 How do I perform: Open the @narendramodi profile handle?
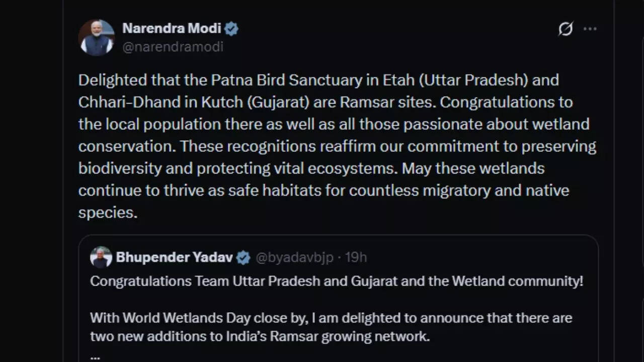click(x=174, y=47)
